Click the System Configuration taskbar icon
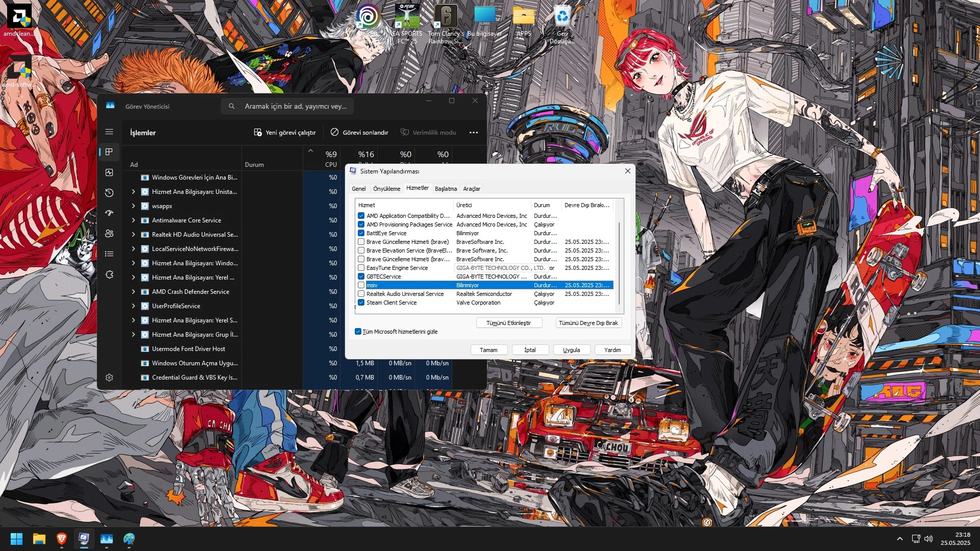The image size is (980, 551). pyautogui.click(x=84, y=539)
